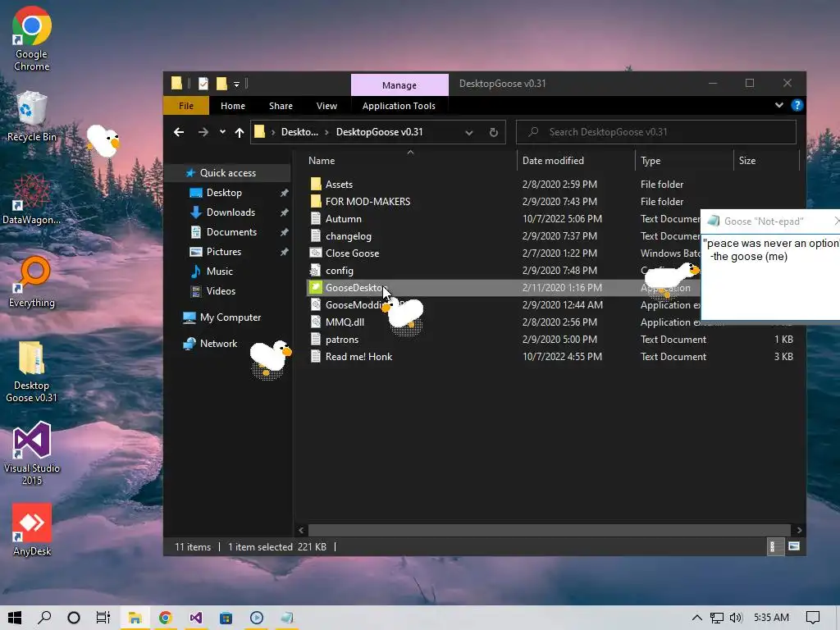Open Downloads in navigation pane

click(231, 212)
